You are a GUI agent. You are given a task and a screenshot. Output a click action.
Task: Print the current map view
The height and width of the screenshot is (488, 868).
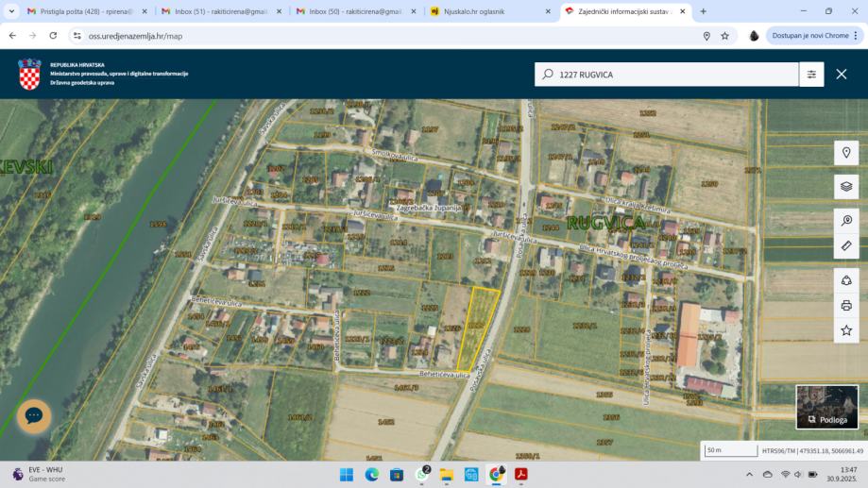click(x=846, y=305)
